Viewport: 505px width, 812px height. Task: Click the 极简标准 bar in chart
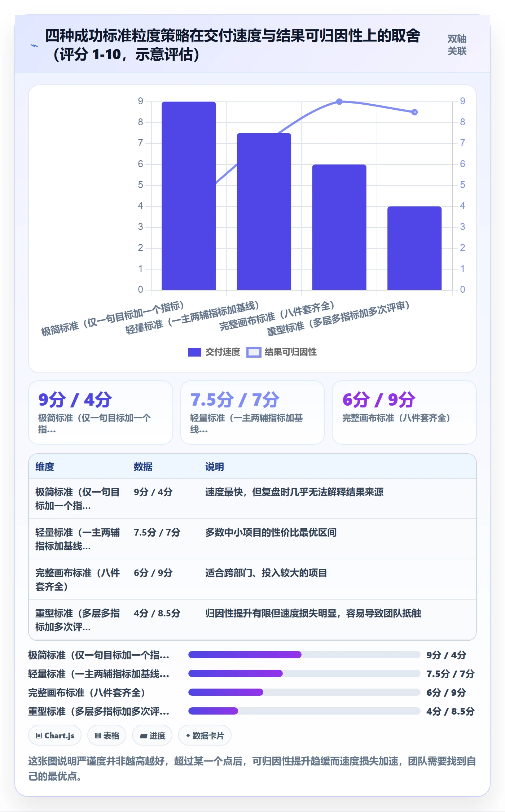point(189,196)
